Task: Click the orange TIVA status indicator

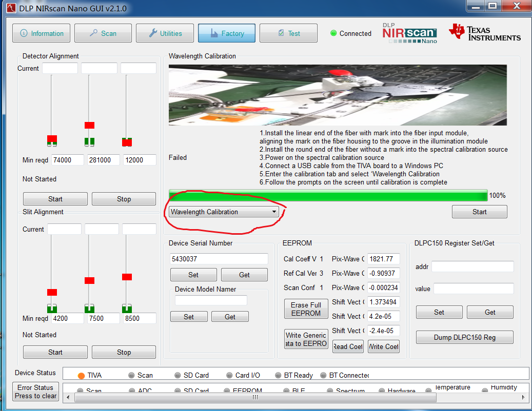Action: [81, 376]
